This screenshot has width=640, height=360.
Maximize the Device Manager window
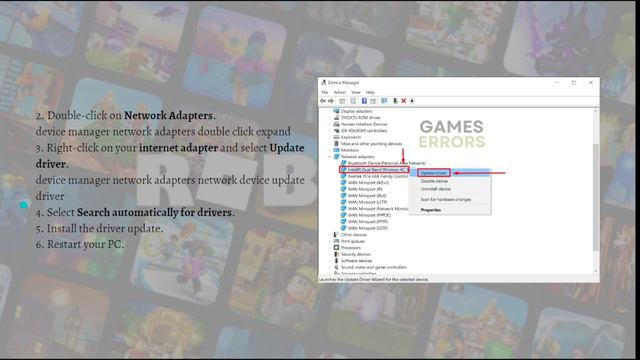[x=574, y=82]
